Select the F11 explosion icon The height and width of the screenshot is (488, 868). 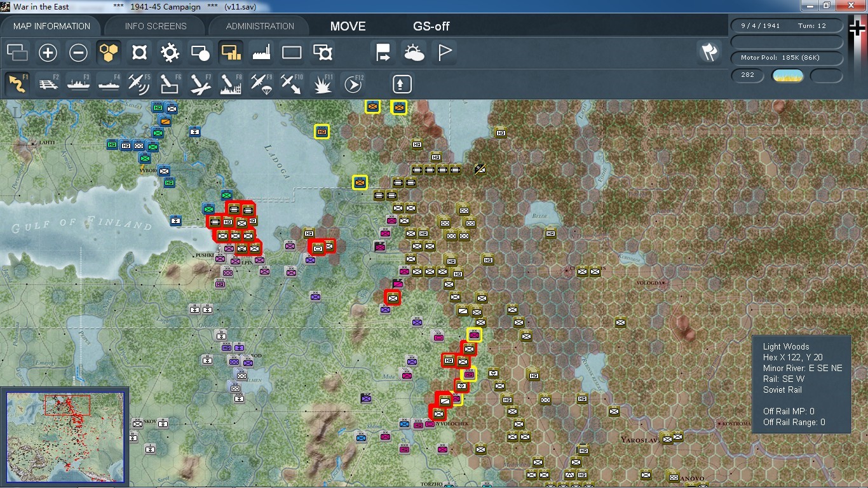click(322, 84)
